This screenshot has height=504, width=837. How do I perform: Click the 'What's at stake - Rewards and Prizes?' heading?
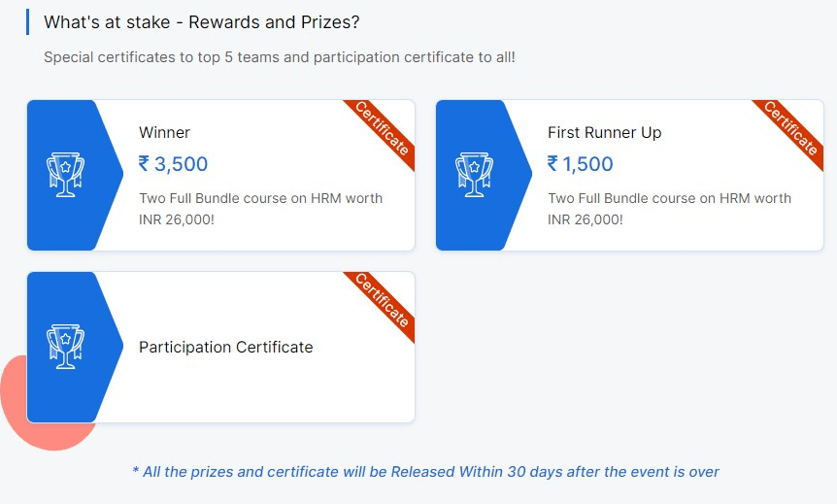202,22
